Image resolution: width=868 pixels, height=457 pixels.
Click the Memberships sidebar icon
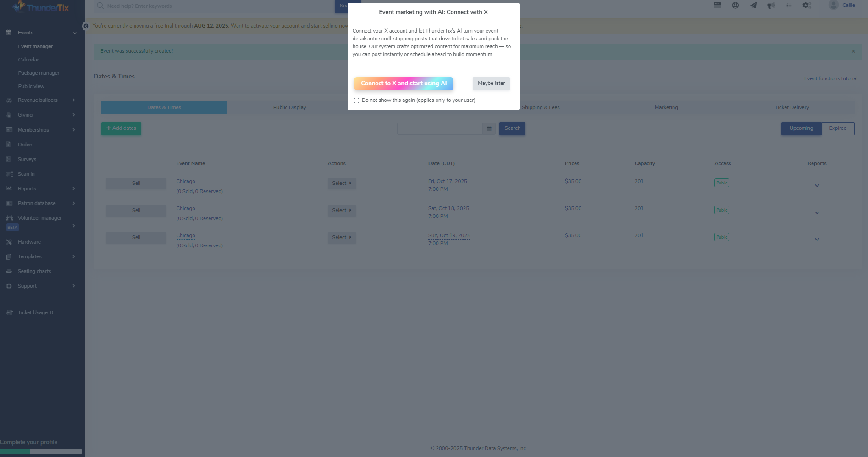click(x=9, y=130)
